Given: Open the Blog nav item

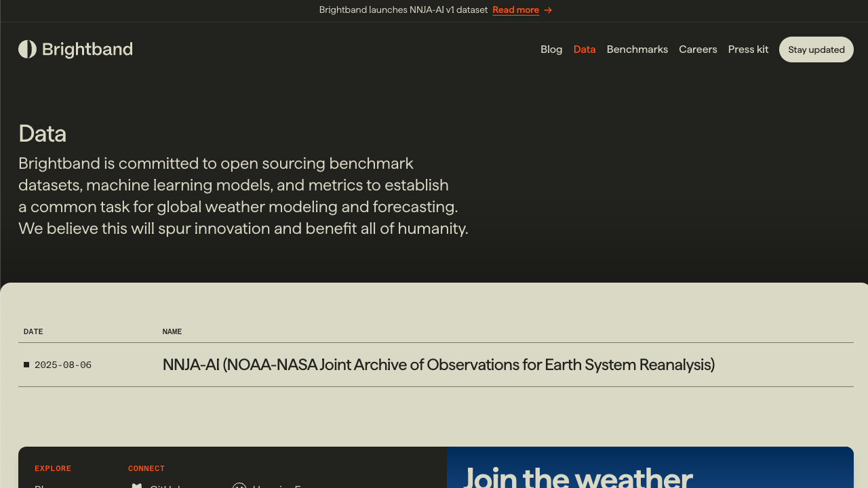Looking at the screenshot, I should [551, 49].
